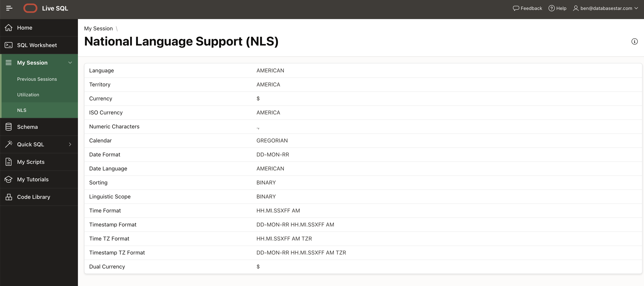Click the Home house icon
Viewport: 644px width, 286px height.
point(9,28)
